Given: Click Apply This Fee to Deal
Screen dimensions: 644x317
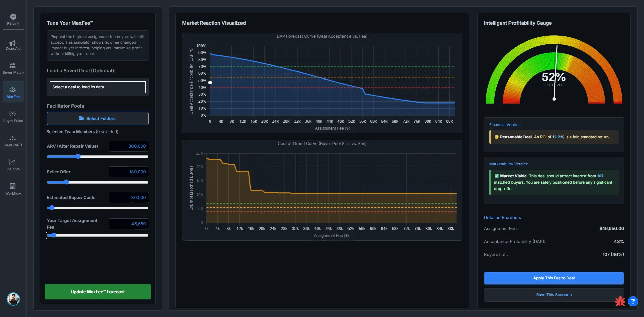Looking at the screenshot, I should [554, 278].
